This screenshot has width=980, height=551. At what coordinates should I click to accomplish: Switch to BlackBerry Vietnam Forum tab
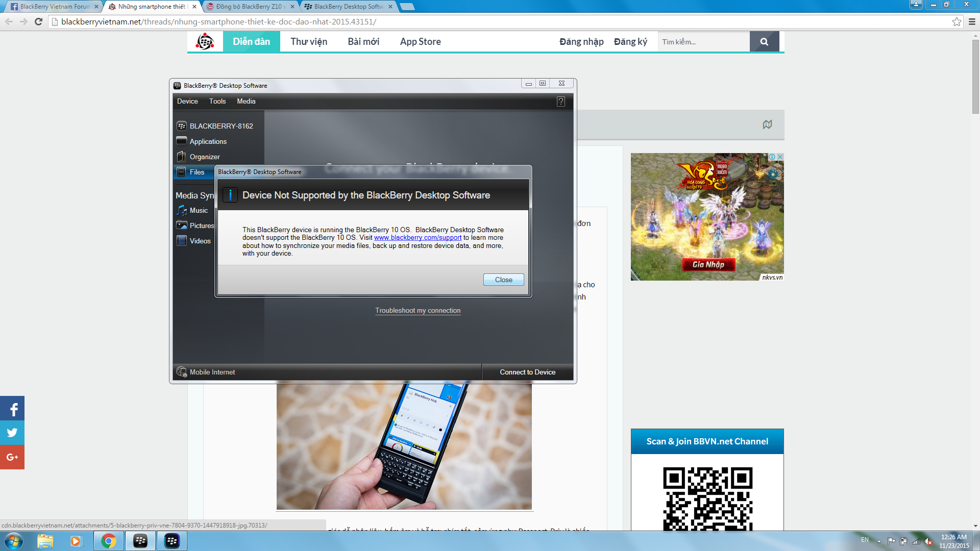click(55, 7)
